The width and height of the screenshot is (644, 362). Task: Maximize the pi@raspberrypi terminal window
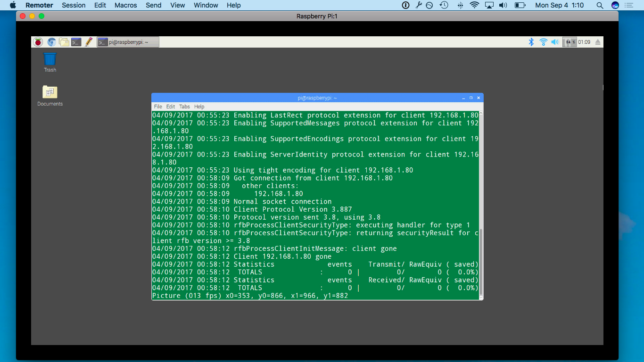[471, 98]
